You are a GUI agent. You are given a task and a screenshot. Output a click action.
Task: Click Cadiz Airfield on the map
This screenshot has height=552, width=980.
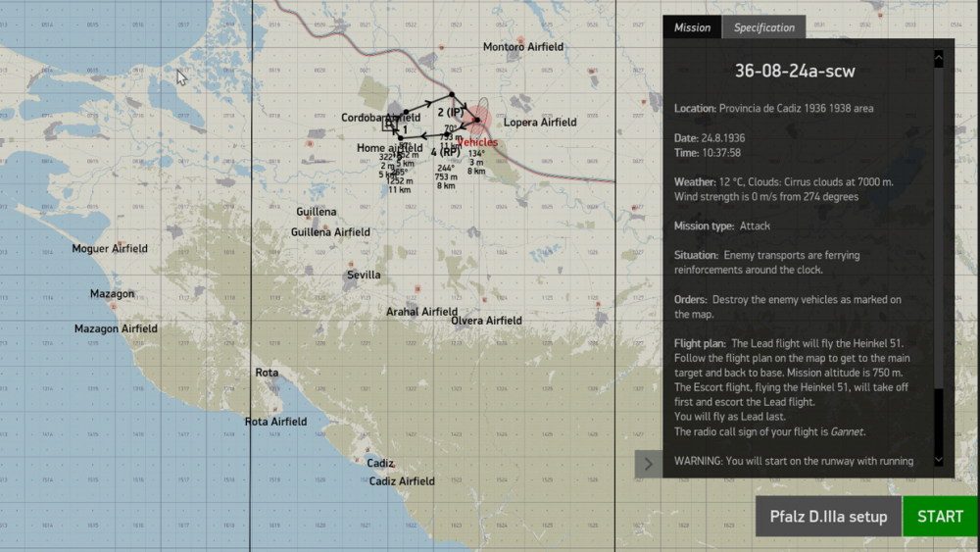(402, 481)
